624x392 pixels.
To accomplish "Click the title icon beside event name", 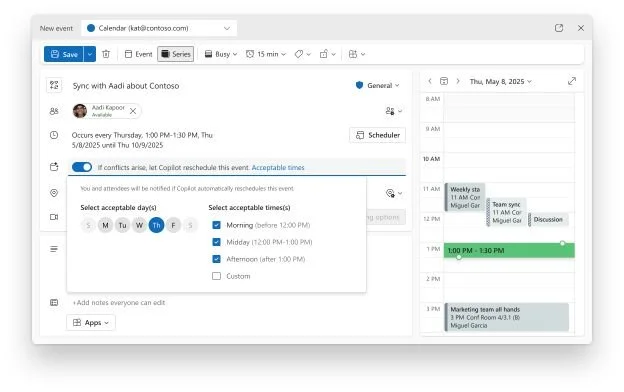I will tap(54, 85).
